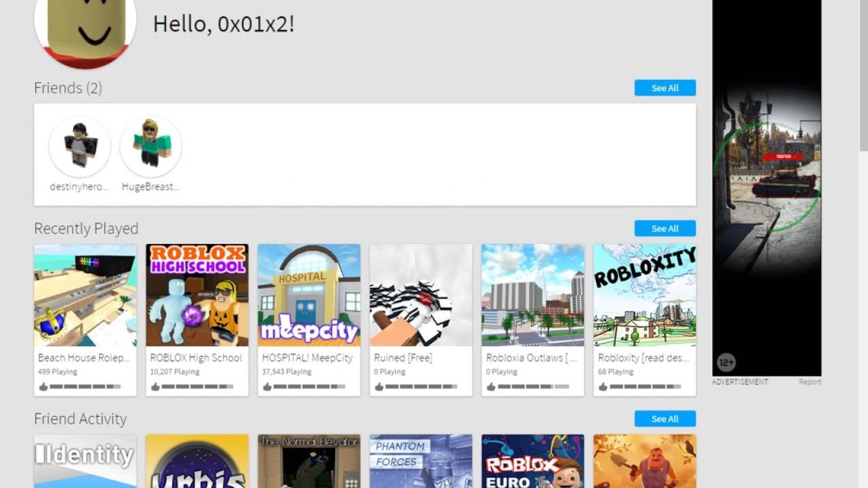Click thumbs-up icon under Ruined [Free]

[379, 387]
